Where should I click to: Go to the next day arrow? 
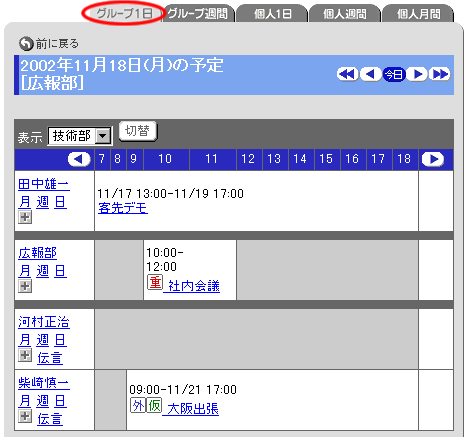tap(417, 74)
